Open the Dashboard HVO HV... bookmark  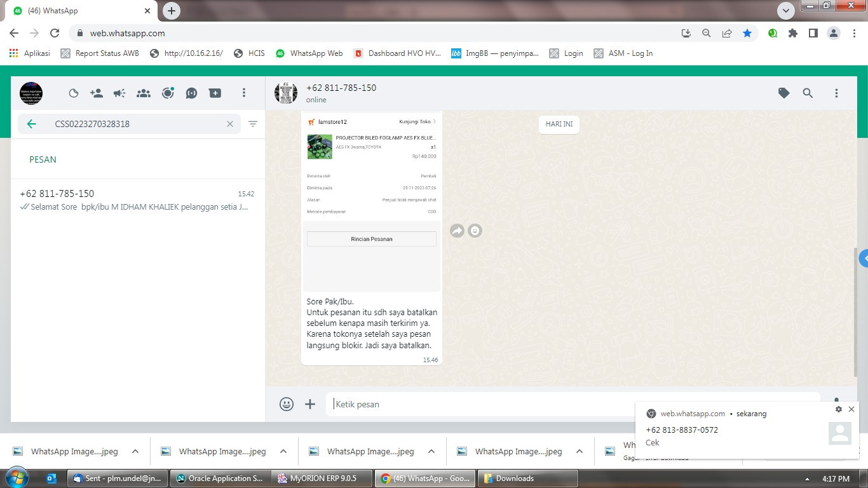pos(398,53)
